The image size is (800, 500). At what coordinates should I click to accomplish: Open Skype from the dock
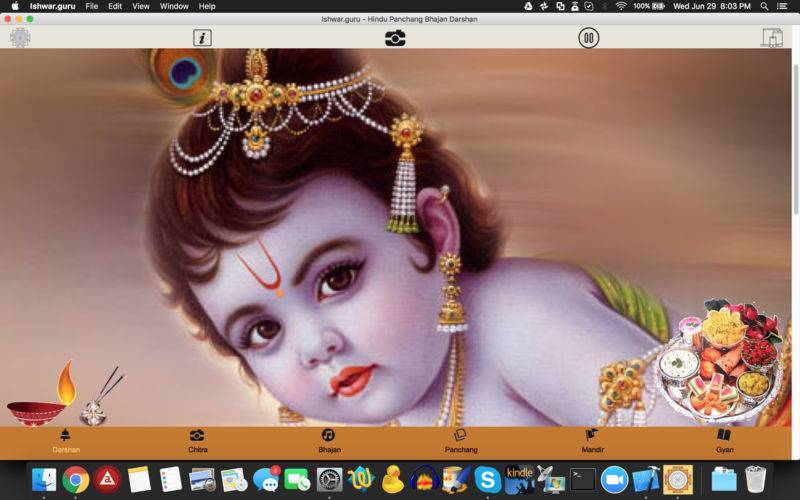click(488, 480)
